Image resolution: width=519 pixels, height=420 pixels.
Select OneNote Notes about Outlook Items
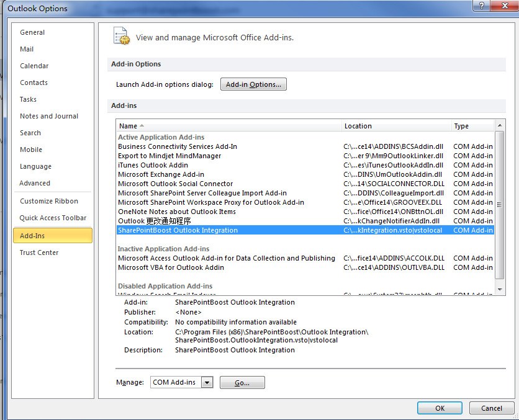pyautogui.click(x=305, y=212)
